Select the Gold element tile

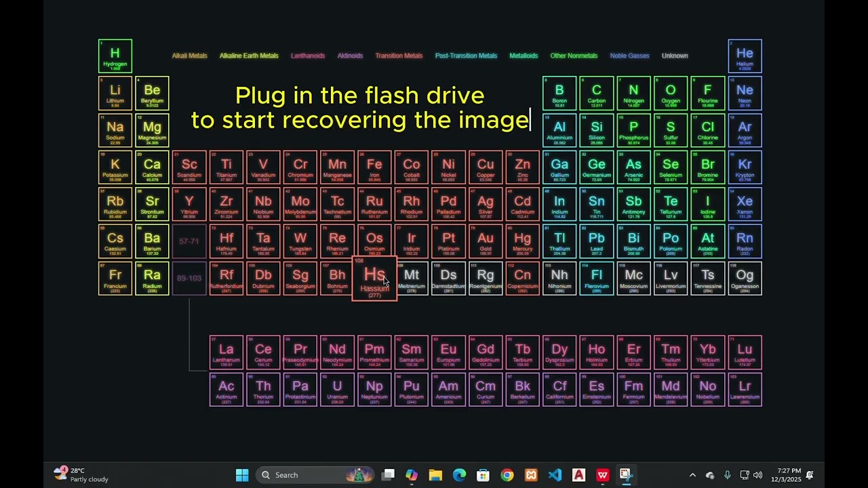coord(486,242)
